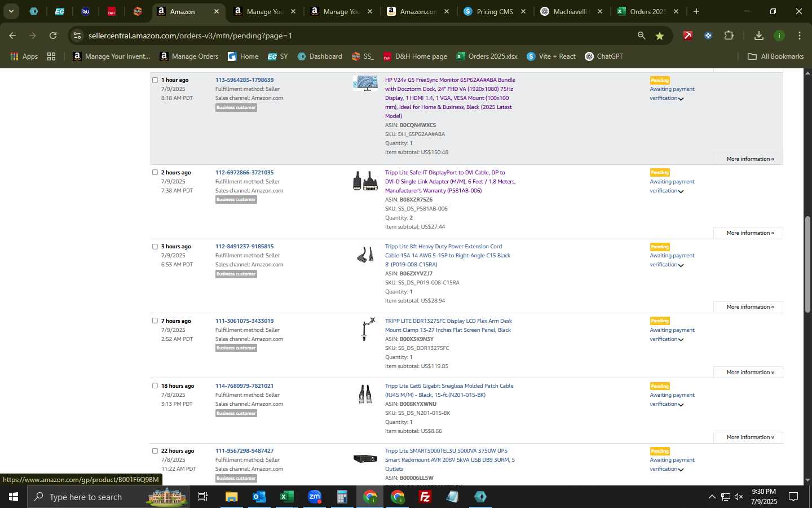This screenshot has width=812, height=508.
Task: Open the Extensions puzzle icon
Action: pos(729,36)
